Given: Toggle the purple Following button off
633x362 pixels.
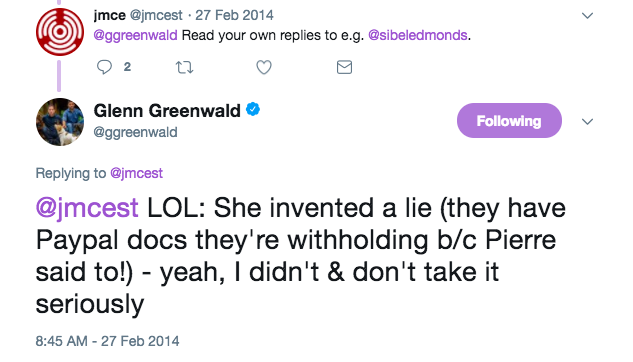Looking at the screenshot, I should click(x=509, y=121).
